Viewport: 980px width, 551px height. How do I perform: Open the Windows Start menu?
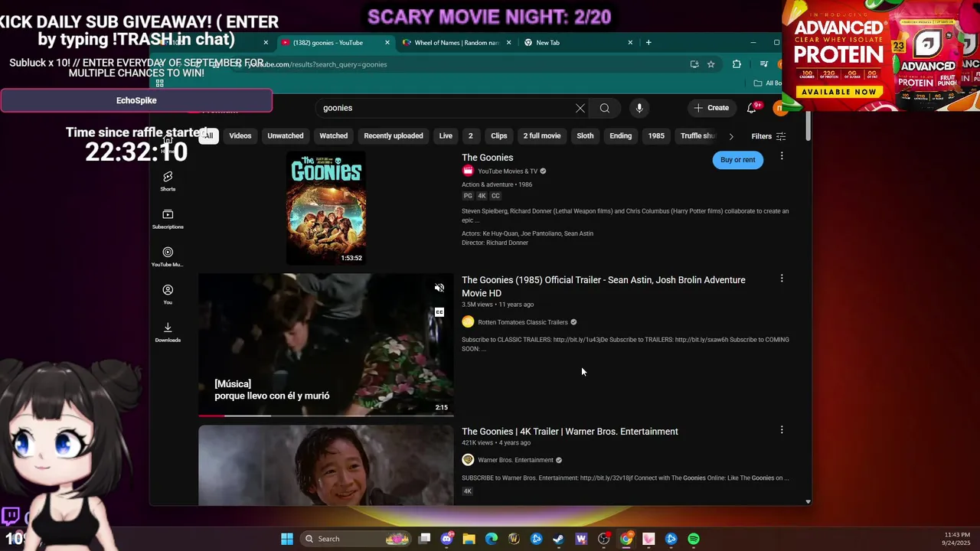click(287, 539)
